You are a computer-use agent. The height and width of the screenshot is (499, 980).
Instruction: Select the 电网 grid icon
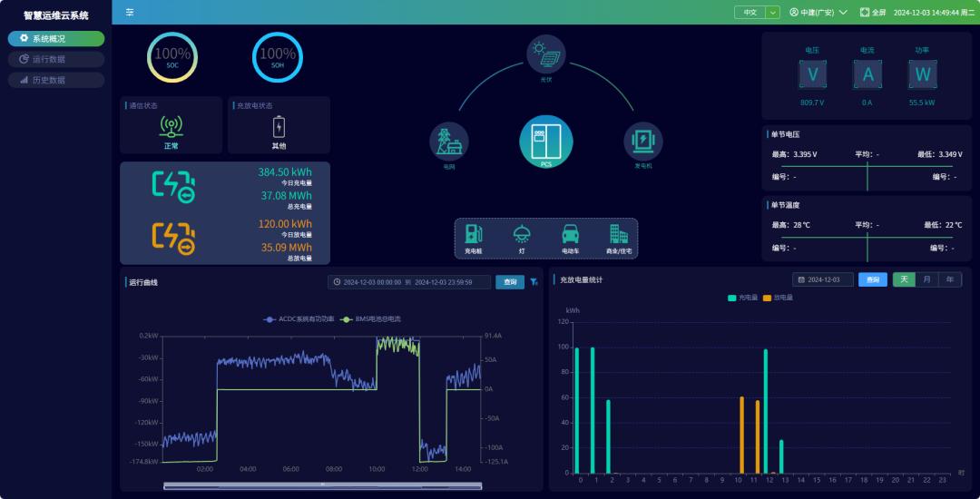pyautogui.click(x=448, y=142)
